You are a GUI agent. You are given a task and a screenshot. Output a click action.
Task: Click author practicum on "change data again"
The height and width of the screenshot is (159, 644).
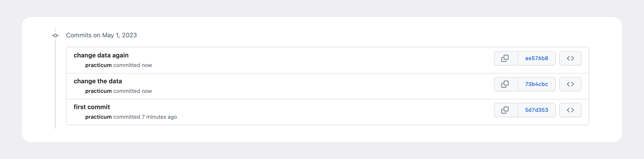pos(98,65)
